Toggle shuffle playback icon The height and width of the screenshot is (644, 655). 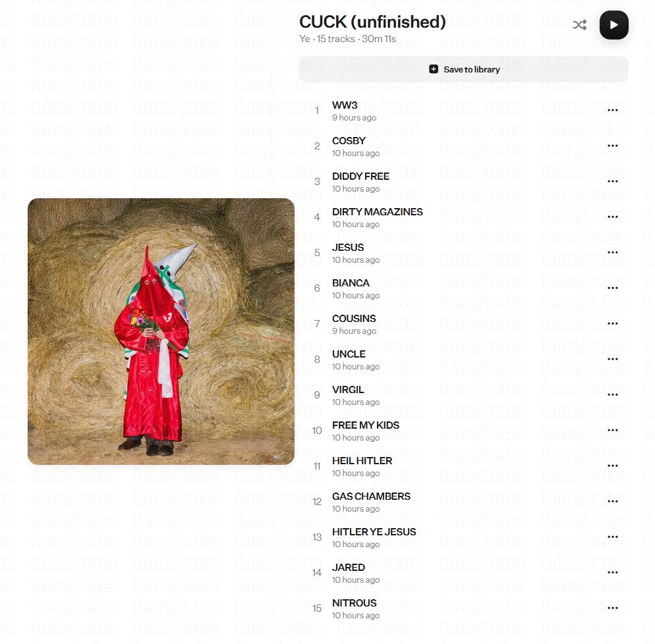point(579,25)
